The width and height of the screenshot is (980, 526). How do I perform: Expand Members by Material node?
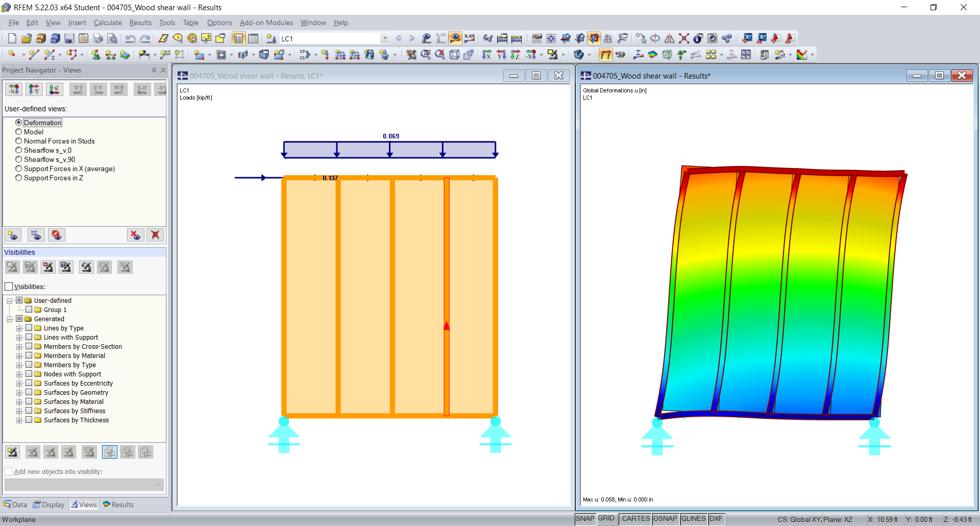pos(19,356)
